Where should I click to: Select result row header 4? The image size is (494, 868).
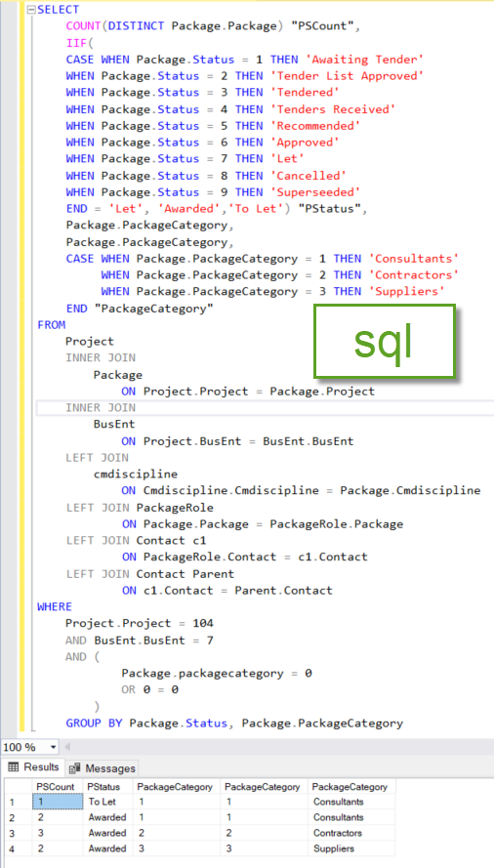point(19,848)
